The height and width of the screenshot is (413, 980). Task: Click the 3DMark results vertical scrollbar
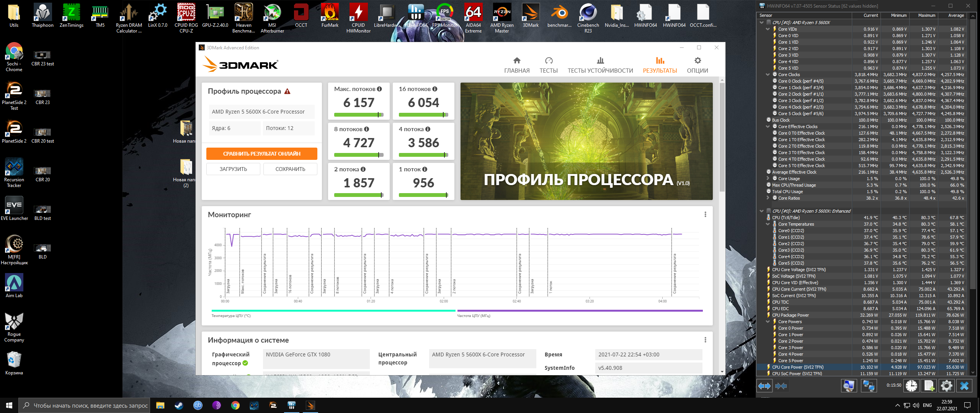(x=722, y=138)
